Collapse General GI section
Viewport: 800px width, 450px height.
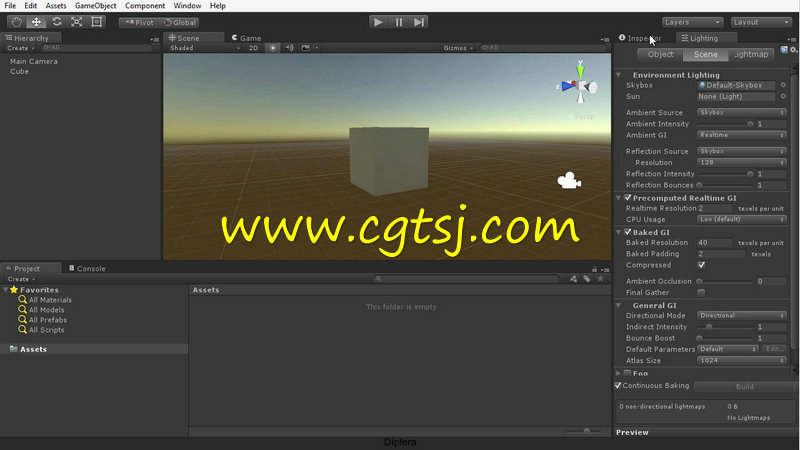pyautogui.click(x=619, y=306)
